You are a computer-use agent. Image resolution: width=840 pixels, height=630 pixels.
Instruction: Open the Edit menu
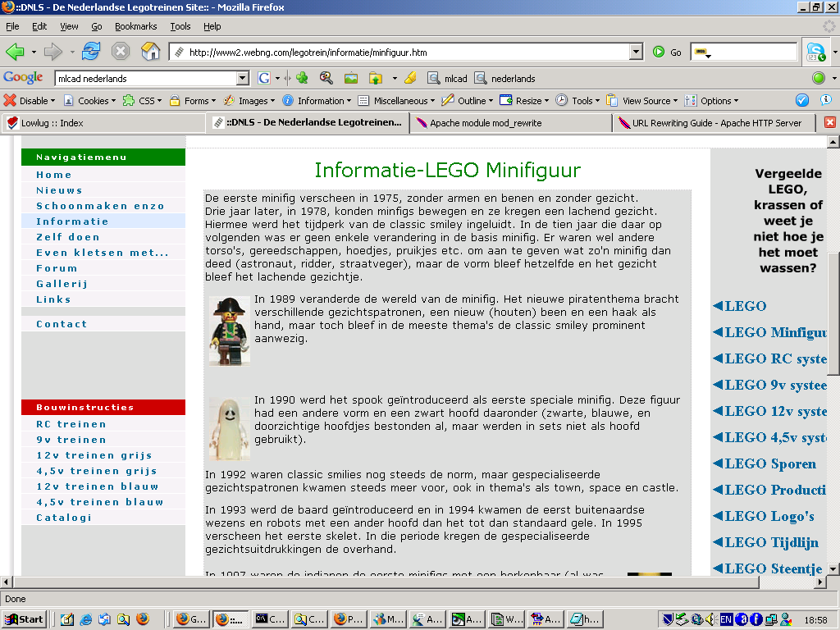(x=39, y=26)
